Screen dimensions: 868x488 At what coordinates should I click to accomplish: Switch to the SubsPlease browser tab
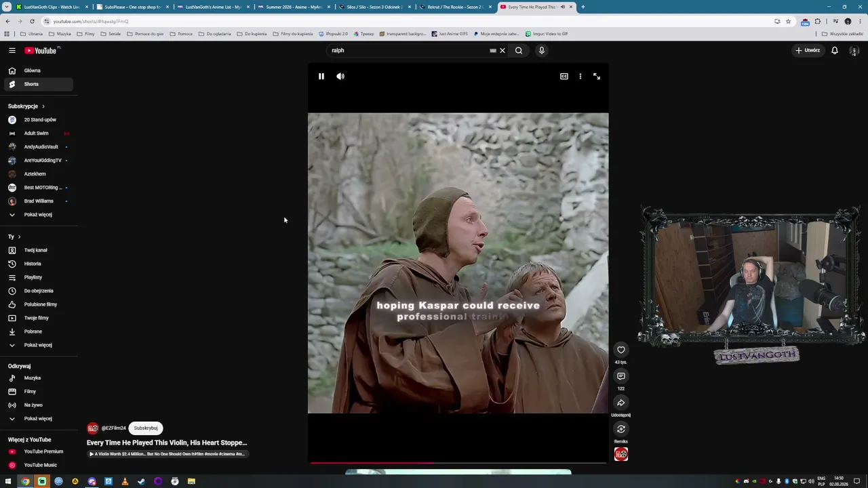(x=132, y=7)
